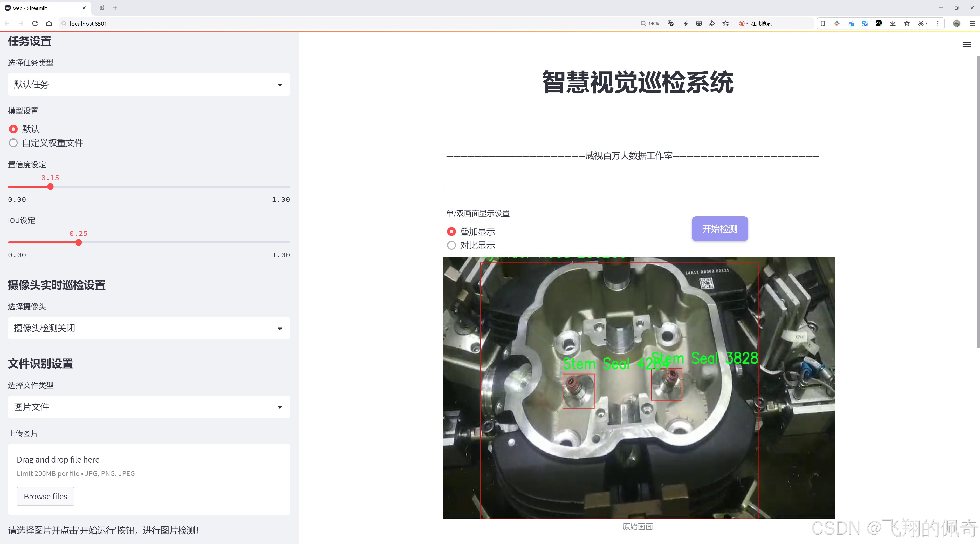
Task: Click the IOU设定 label
Action: pos(22,220)
